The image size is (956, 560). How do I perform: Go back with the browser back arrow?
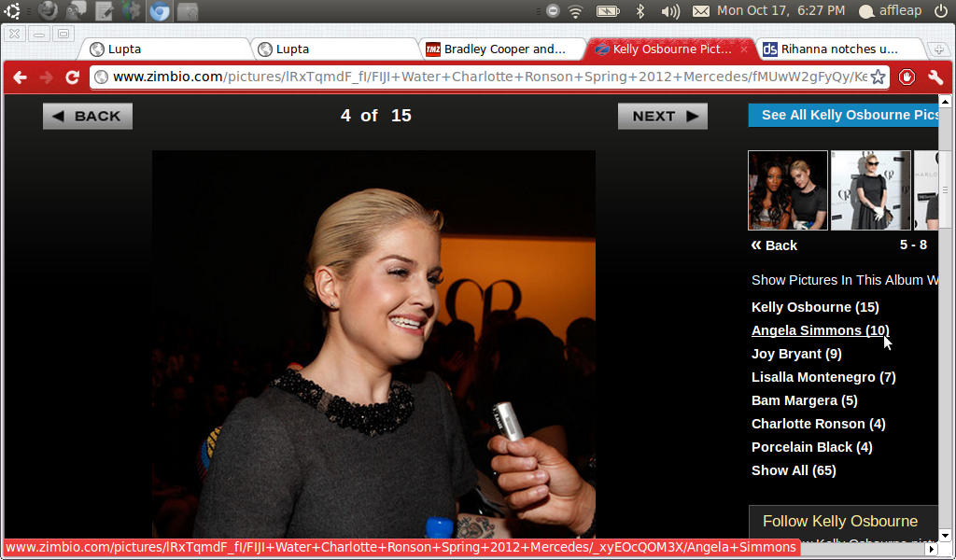tap(21, 77)
